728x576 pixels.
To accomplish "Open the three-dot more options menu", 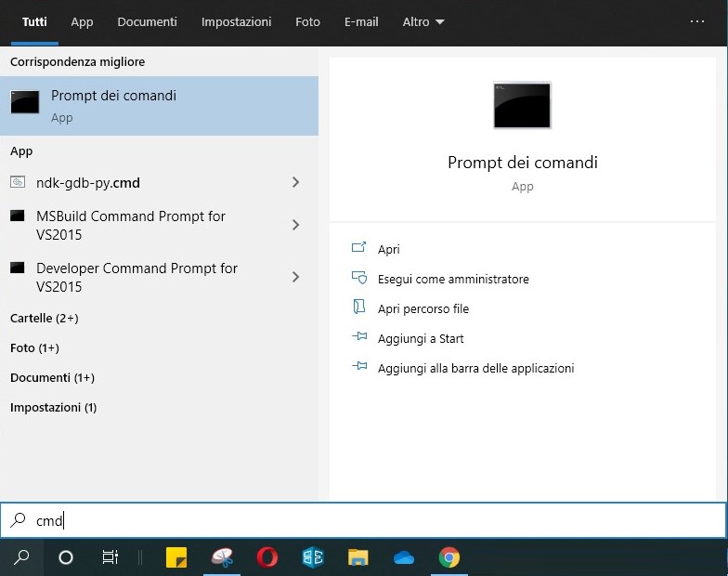I will 697,21.
